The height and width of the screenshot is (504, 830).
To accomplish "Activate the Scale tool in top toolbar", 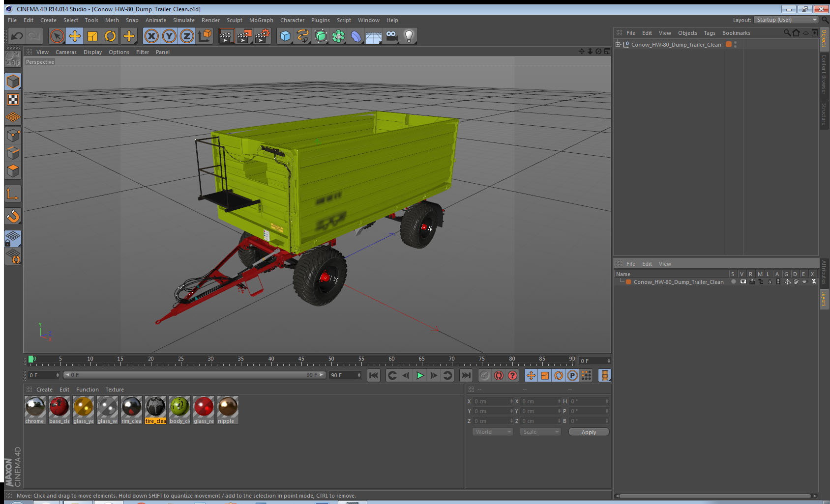I will click(x=92, y=36).
